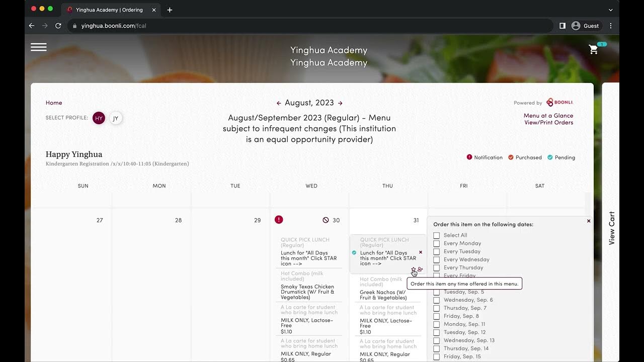
Task: Open the tab search chevron
Action: 611,10
